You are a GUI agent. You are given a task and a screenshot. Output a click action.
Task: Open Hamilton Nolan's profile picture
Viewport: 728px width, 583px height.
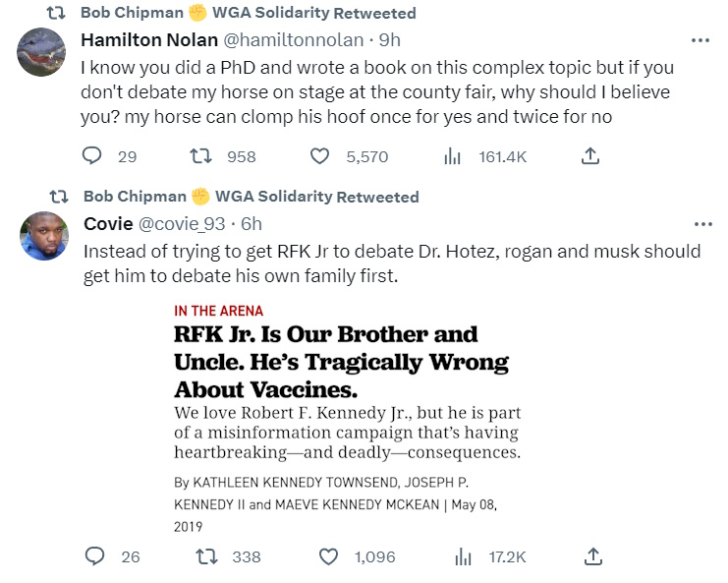pos(42,52)
